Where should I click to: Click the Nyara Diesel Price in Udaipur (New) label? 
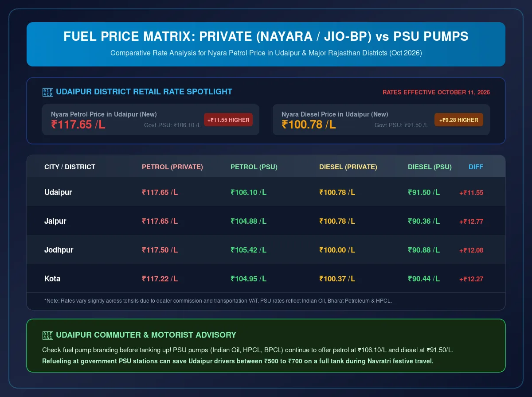(x=335, y=114)
